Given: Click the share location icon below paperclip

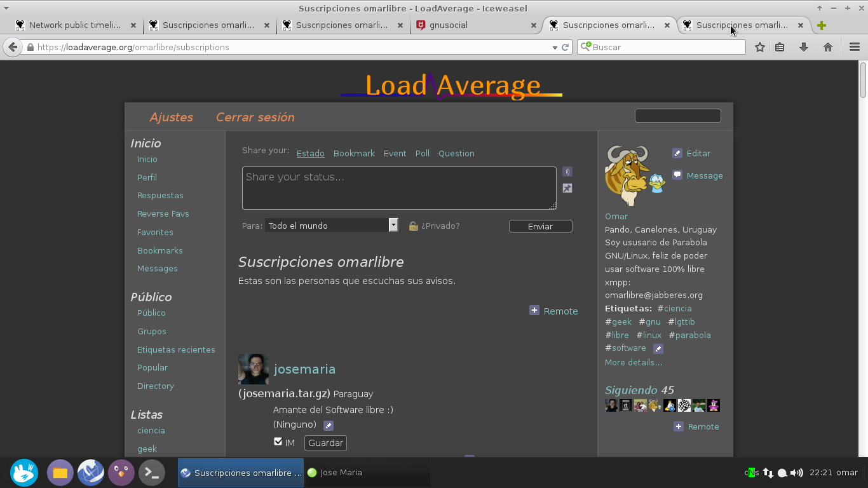Looking at the screenshot, I should click(x=567, y=188).
